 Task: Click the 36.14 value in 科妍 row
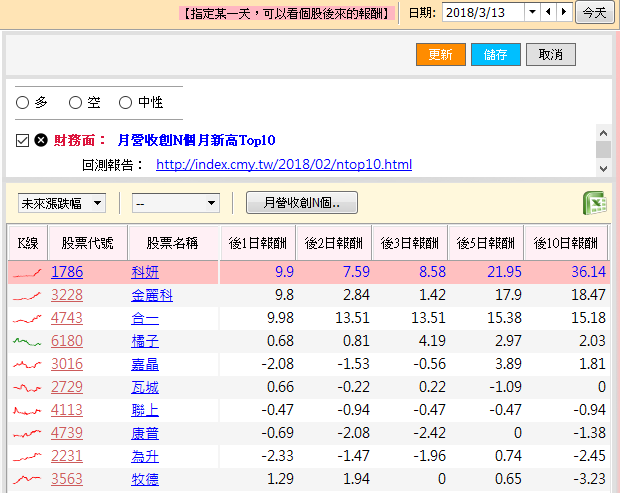588,272
